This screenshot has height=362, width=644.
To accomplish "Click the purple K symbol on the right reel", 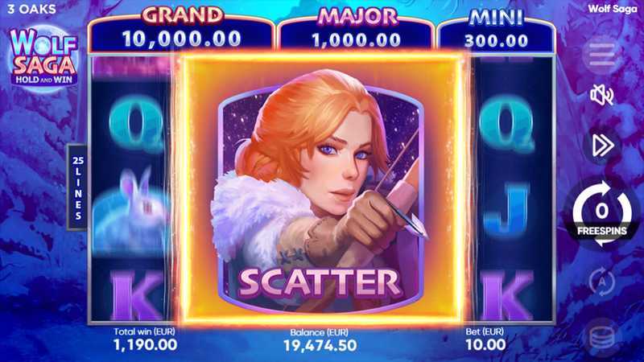I will [x=506, y=294].
